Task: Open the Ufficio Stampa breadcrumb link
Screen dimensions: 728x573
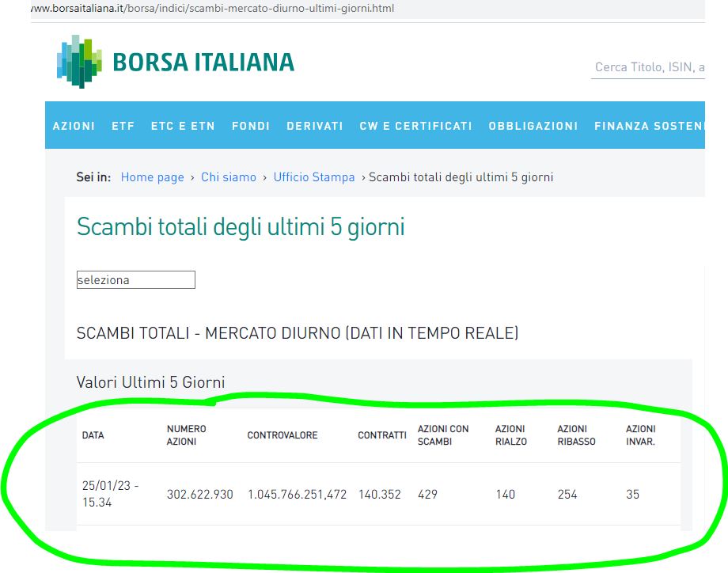Action: pyautogui.click(x=314, y=177)
